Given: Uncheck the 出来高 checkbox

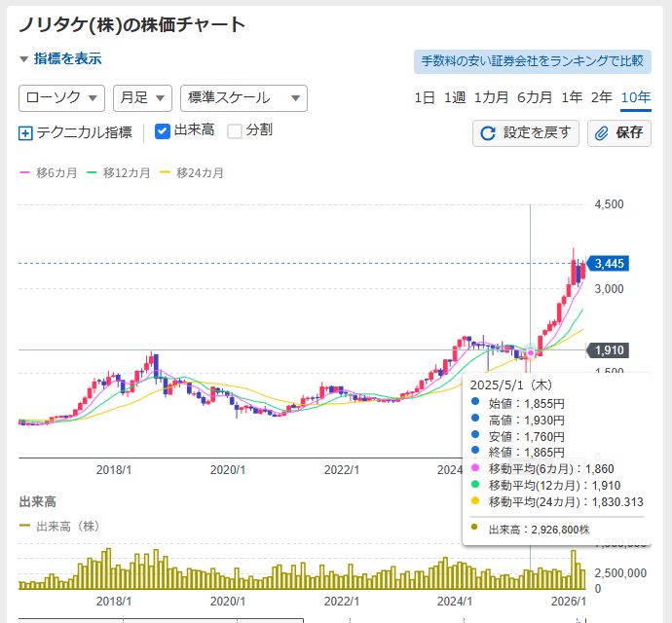Looking at the screenshot, I should click(163, 131).
